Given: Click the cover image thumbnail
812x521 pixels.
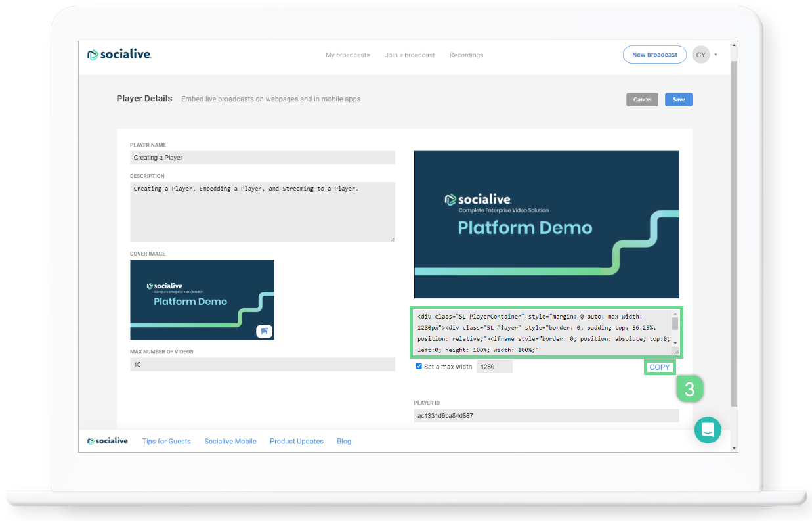Looking at the screenshot, I should 202,300.
